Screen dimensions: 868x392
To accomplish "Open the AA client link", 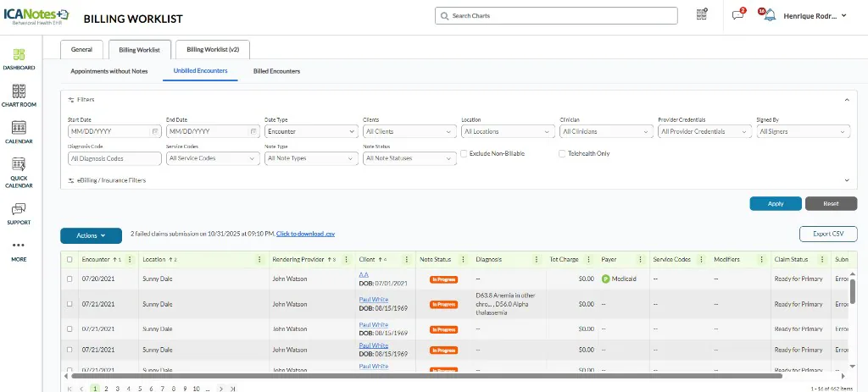I will click(364, 275).
